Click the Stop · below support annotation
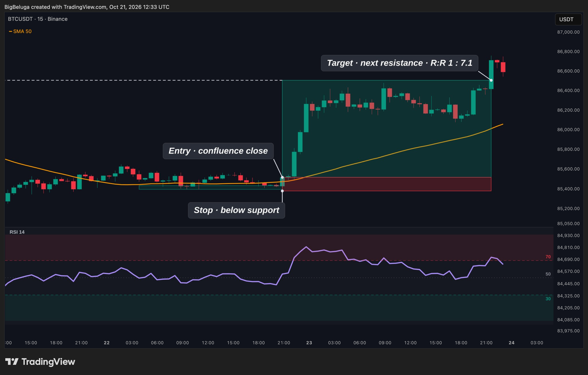 [236, 210]
